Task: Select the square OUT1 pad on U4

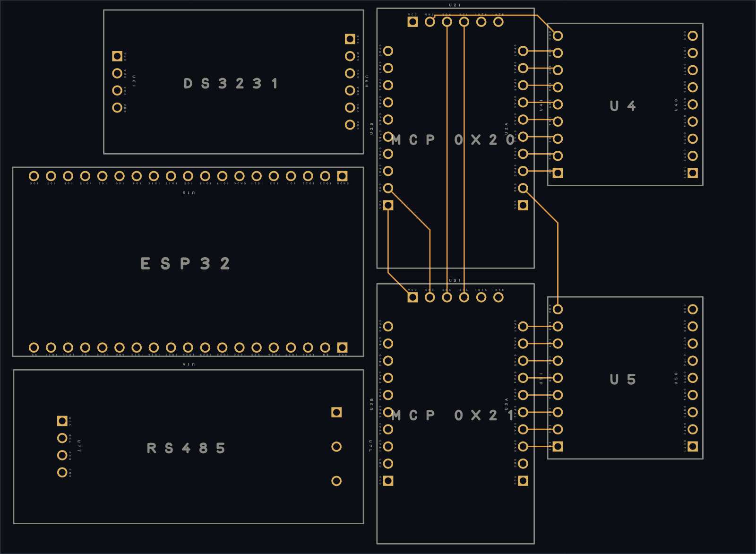Action: [693, 173]
